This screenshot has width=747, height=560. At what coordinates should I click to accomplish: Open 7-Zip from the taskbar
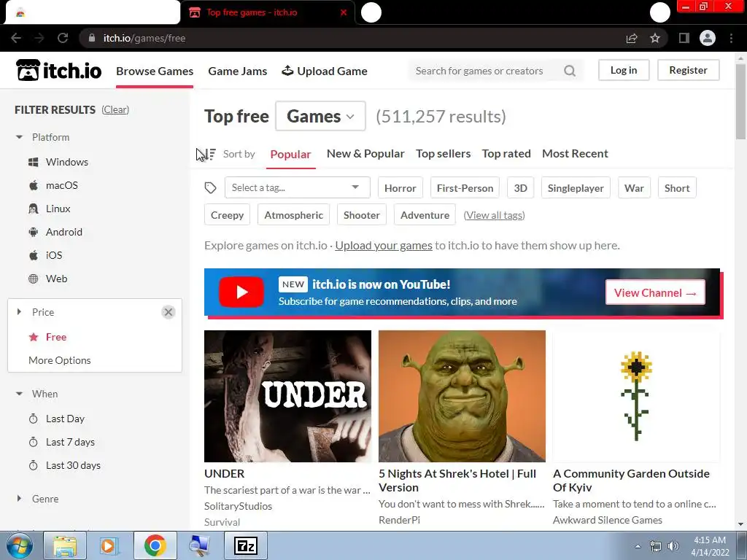[246, 545]
